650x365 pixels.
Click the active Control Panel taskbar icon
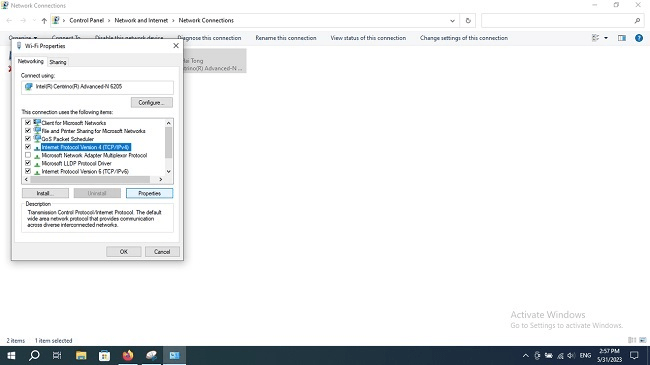pos(175,355)
